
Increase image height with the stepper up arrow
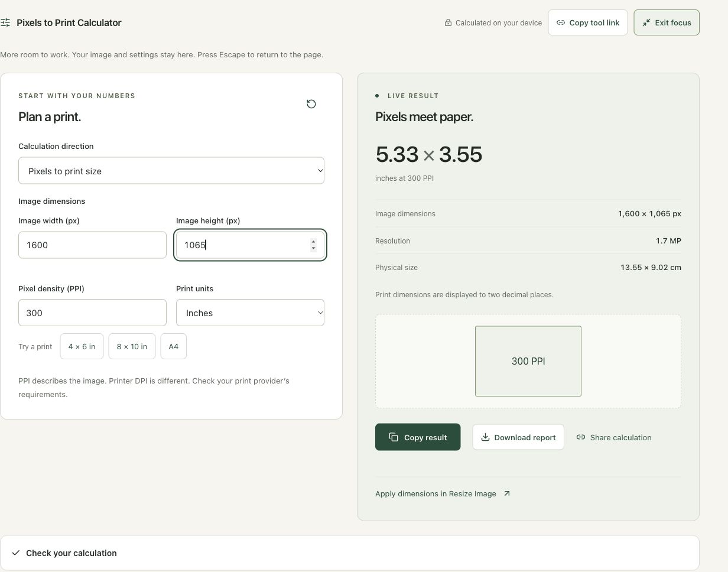(313, 241)
